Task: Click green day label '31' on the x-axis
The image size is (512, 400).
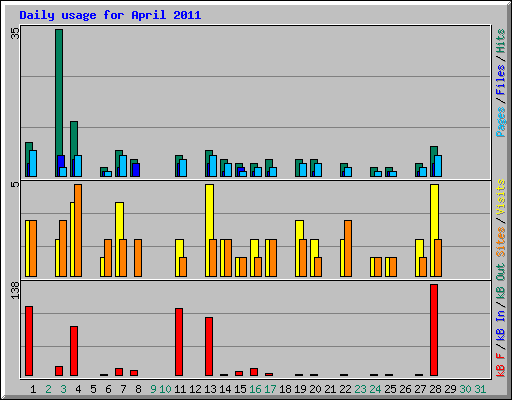Action: (x=480, y=389)
